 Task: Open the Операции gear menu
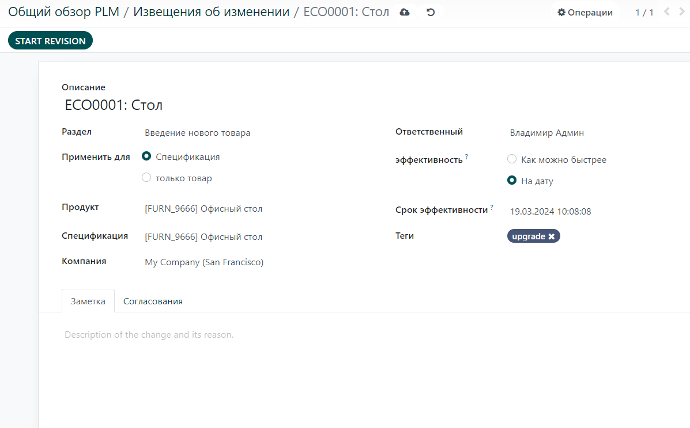tap(585, 12)
